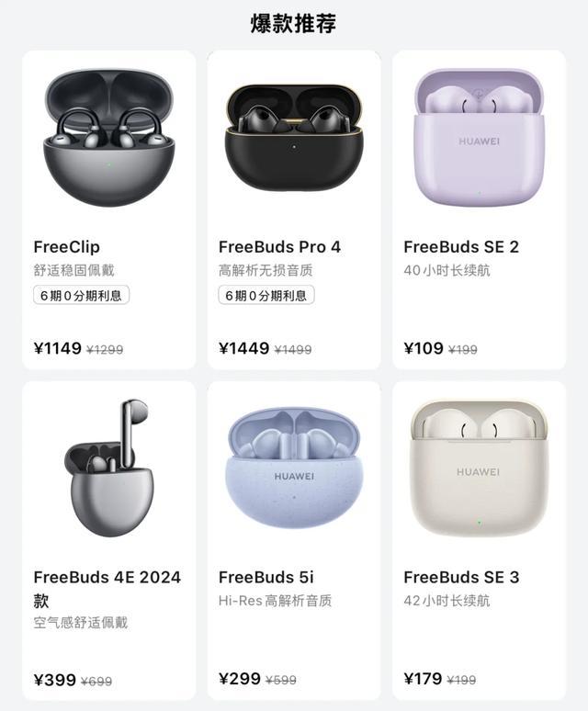The height and width of the screenshot is (711, 588).
Task: Click the ¥299 FreeBuds 5i price
Action: point(240,678)
